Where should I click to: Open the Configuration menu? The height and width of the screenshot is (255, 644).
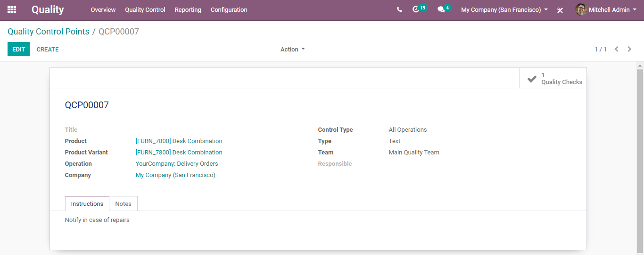point(229,9)
